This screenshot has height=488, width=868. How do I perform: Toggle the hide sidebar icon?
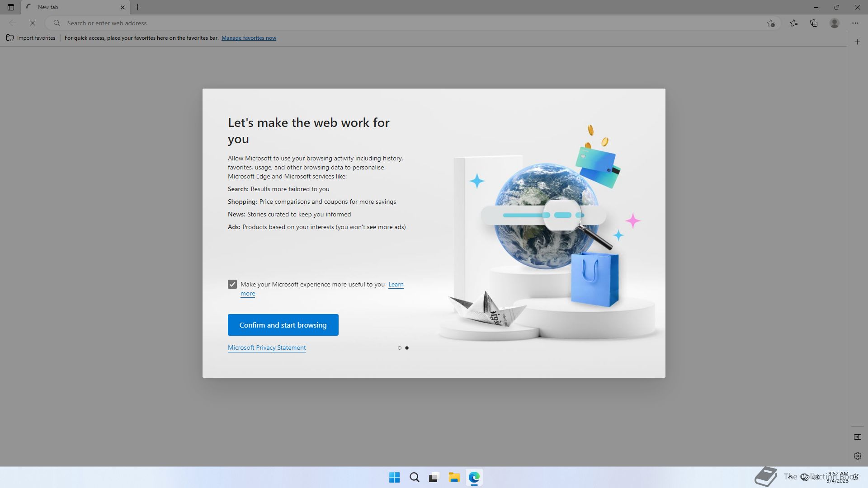pyautogui.click(x=858, y=437)
